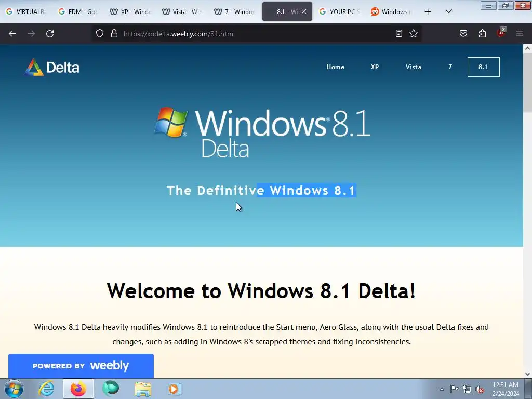532x399 pixels.
Task: Click 'Welcome to Windows 8.1 Delta!' heading
Action: click(x=261, y=291)
